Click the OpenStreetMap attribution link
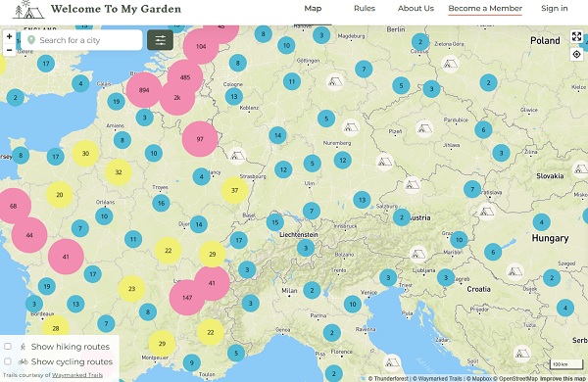 (x=515, y=379)
